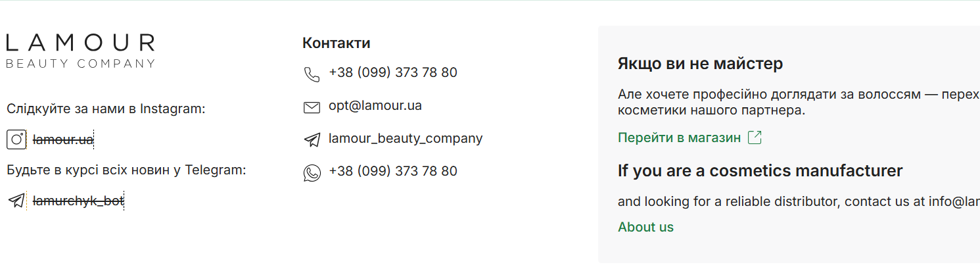Click the Instagram icon beside lamour.ua
This screenshot has width=980, height=275.
[x=16, y=139]
